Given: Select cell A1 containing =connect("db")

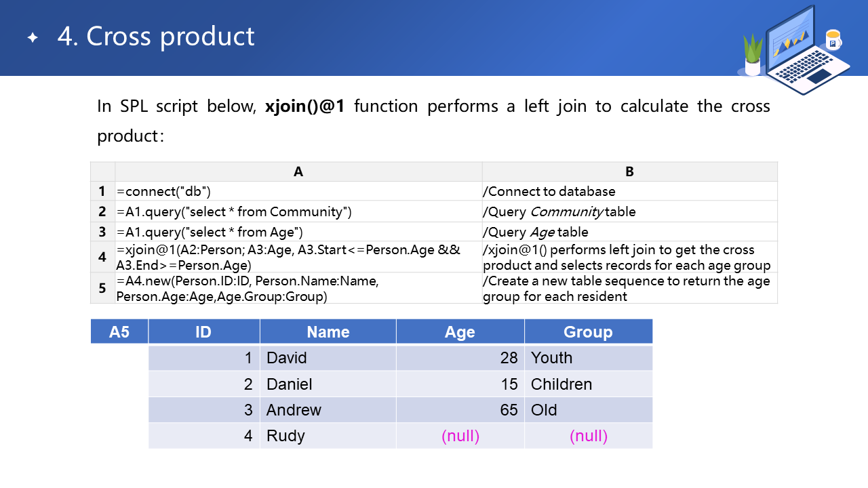Looking at the screenshot, I should 298,191.
